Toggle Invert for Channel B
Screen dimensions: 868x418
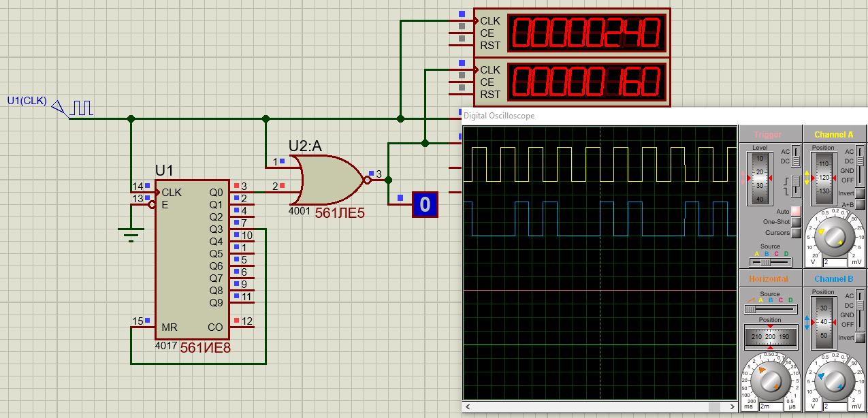pos(860,338)
